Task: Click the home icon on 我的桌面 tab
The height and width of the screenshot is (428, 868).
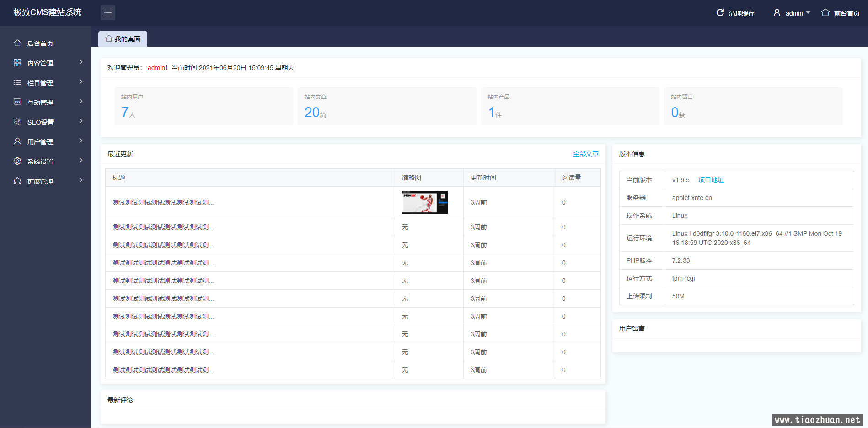Action: pyautogui.click(x=109, y=38)
